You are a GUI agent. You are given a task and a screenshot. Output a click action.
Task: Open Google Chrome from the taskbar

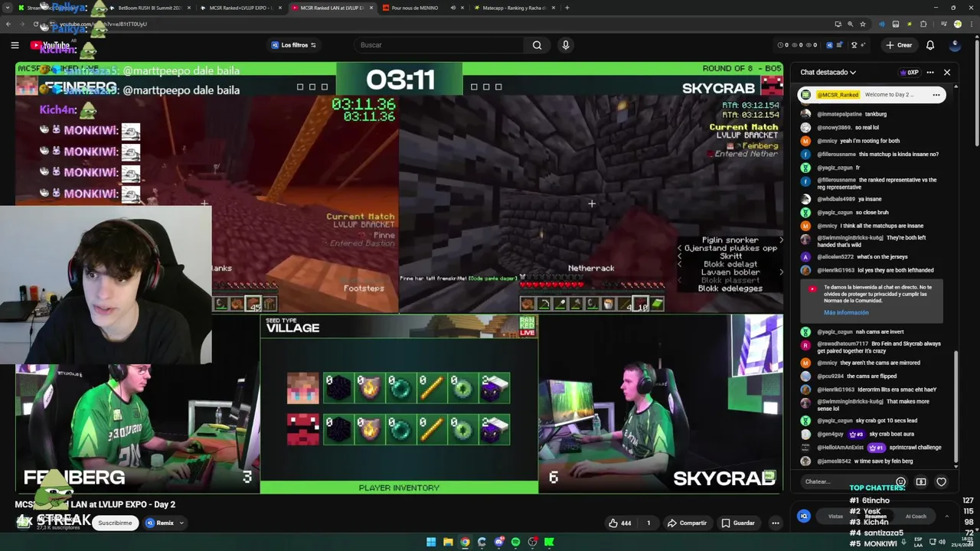coord(465,542)
